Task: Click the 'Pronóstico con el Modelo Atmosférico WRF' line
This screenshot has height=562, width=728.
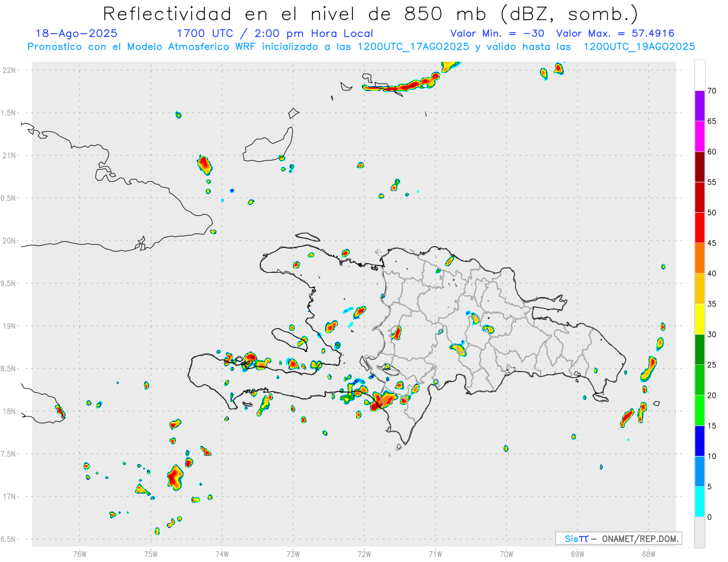Action: pos(361,47)
